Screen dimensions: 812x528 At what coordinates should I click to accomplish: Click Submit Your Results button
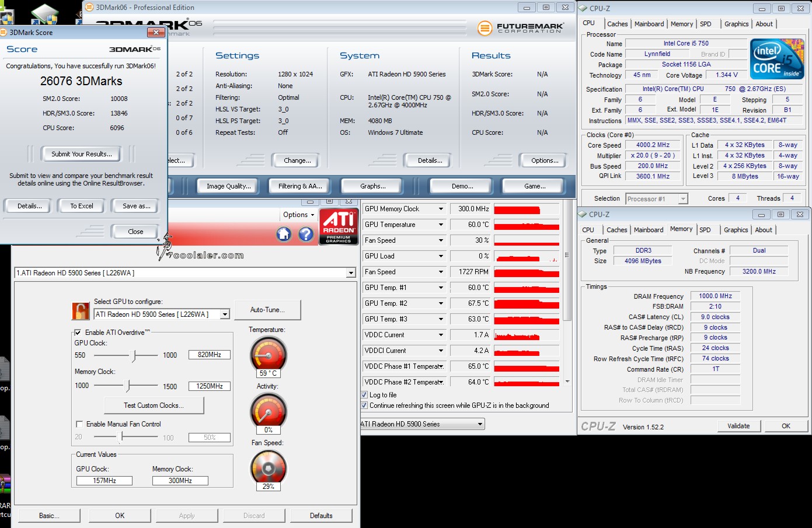(81, 154)
